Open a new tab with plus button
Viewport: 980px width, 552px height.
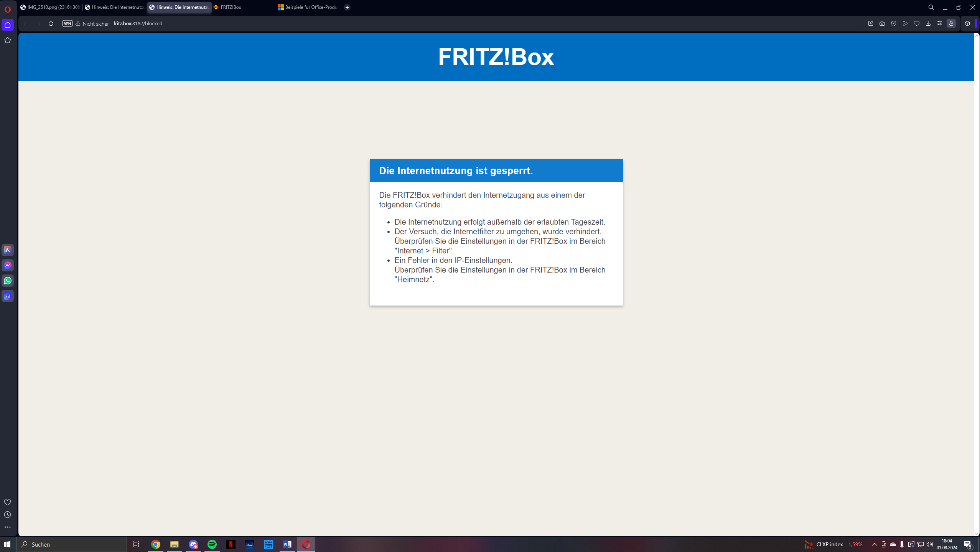(x=347, y=7)
